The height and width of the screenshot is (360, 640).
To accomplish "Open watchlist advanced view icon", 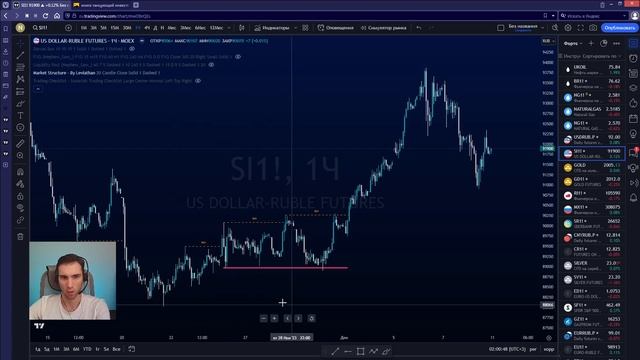I will (604, 43).
